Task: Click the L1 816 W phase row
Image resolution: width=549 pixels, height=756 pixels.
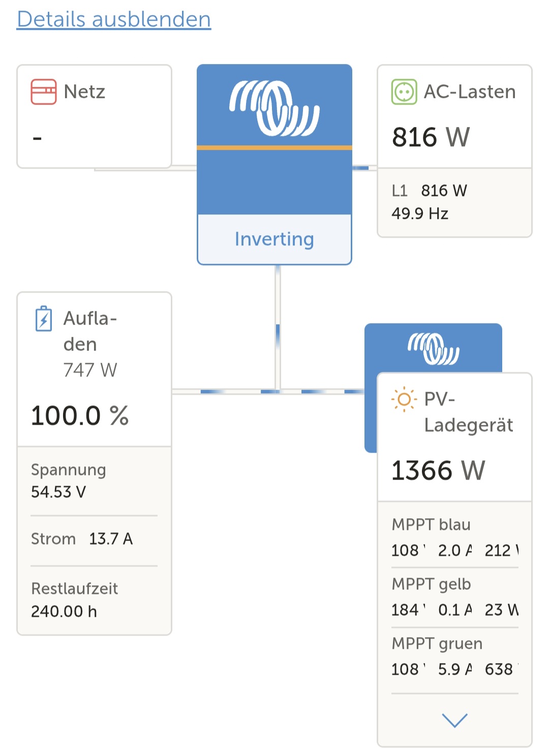Action: [430, 191]
